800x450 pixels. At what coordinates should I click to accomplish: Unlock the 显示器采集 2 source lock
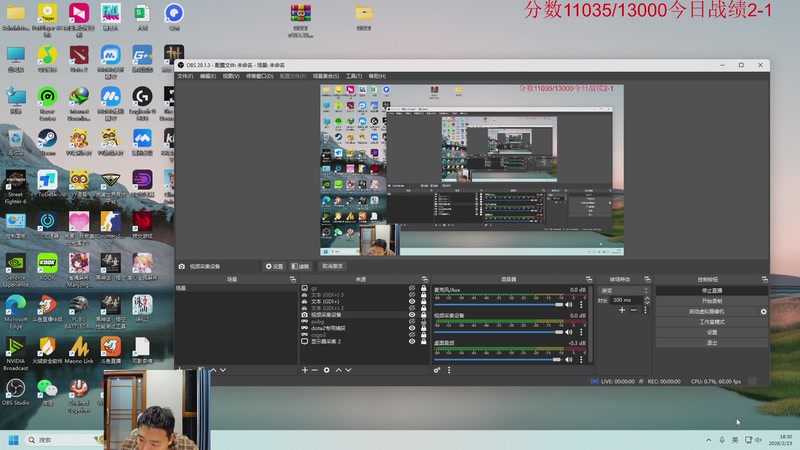click(x=423, y=341)
